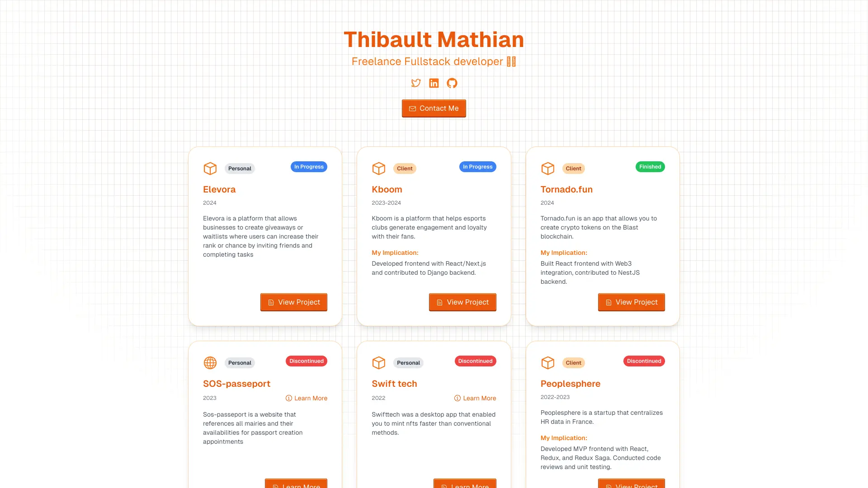The height and width of the screenshot is (488, 868).
Task: Select the Client tag on Kboom
Action: click(x=405, y=168)
